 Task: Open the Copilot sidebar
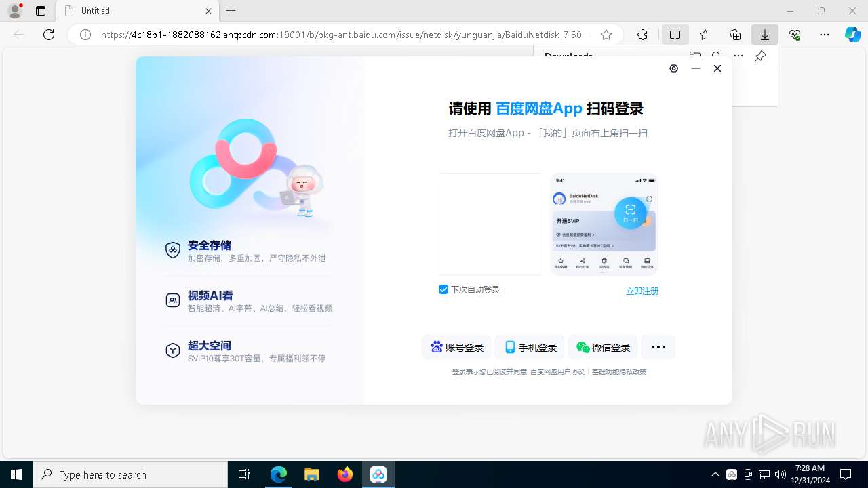click(x=852, y=35)
